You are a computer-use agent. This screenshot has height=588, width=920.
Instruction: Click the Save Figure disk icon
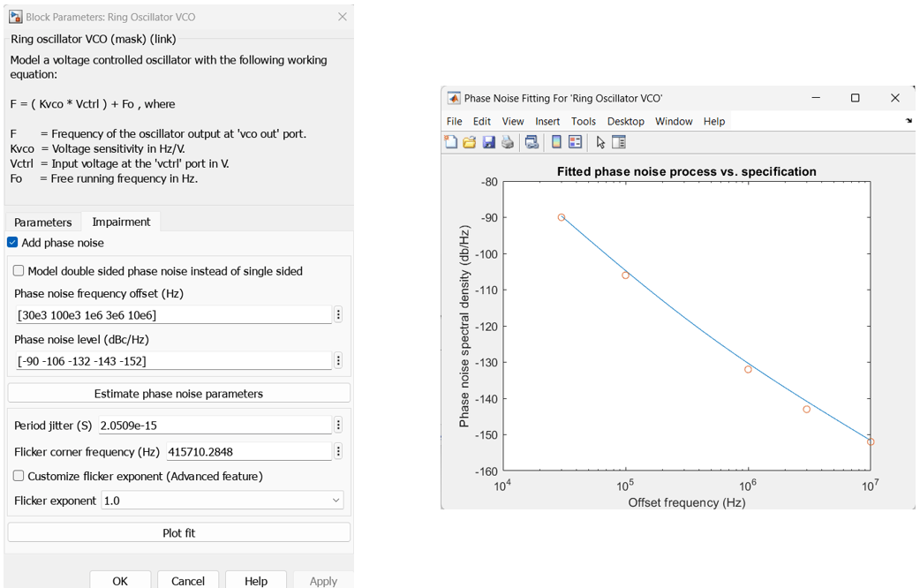click(488, 142)
